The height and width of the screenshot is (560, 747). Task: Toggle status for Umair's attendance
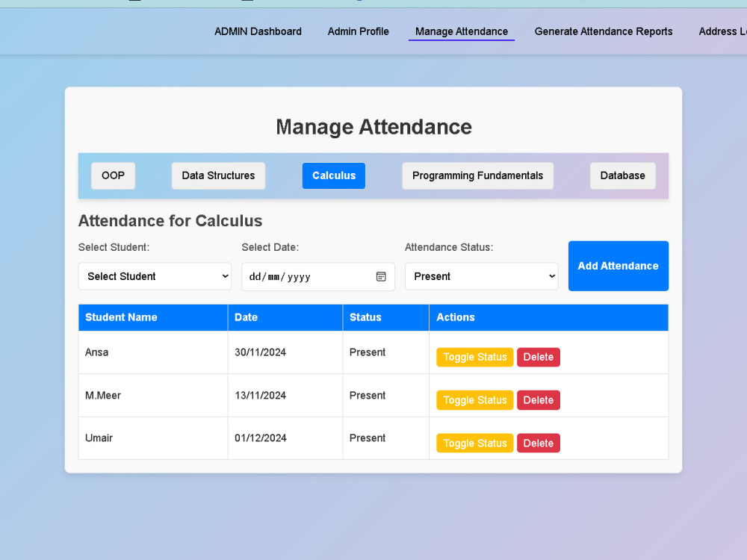click(474, 443)
